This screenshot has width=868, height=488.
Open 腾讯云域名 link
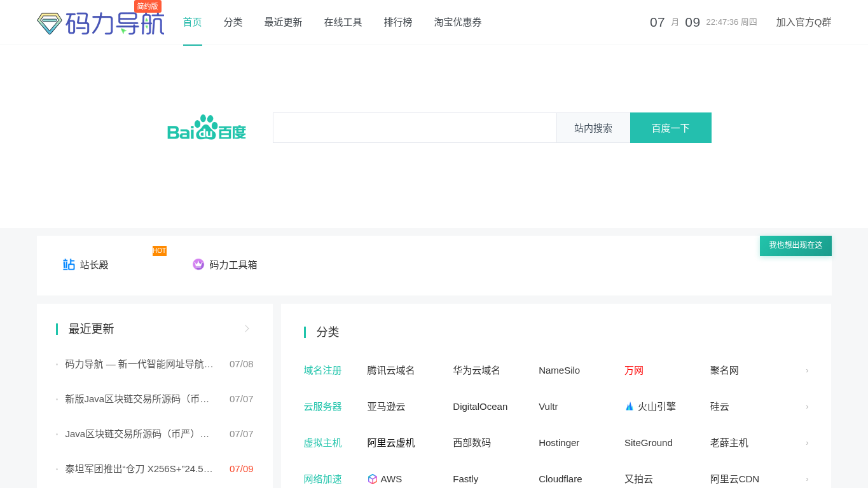[391, 370]
